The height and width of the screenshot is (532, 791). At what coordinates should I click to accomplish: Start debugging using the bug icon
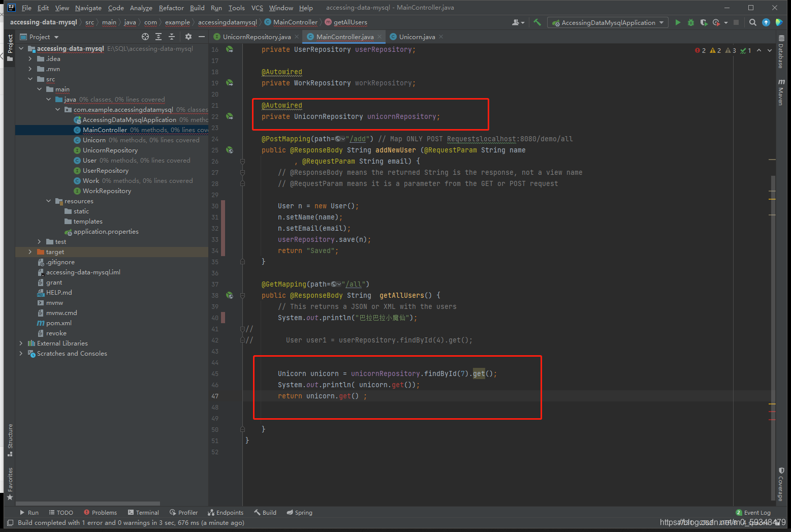pos(690,22)
